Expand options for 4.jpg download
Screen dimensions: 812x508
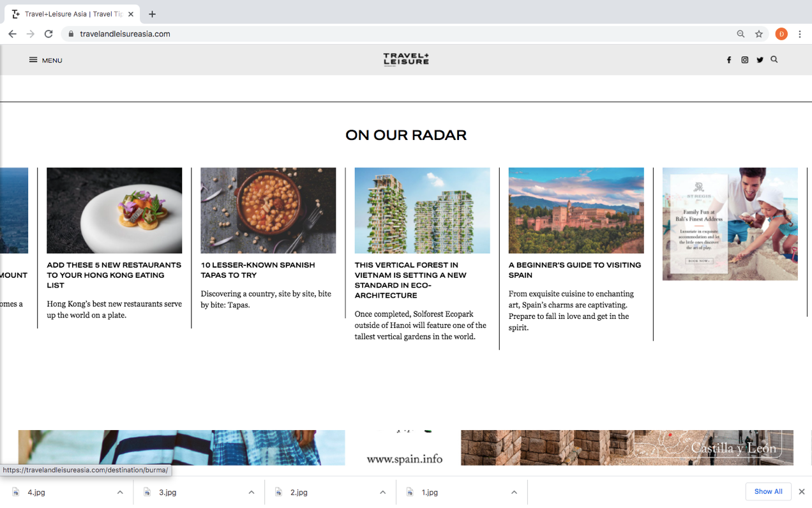click(x=120, y=492)
